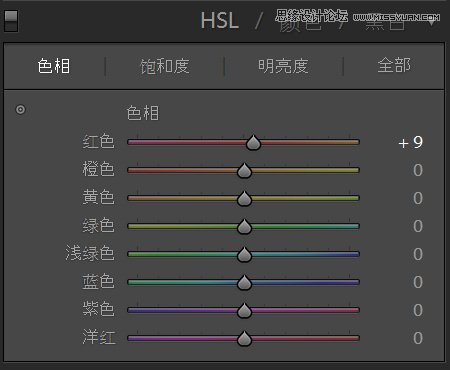Click the 黄色 hue value field
This screenshot has width=450, height=370.
click(418, 198)
